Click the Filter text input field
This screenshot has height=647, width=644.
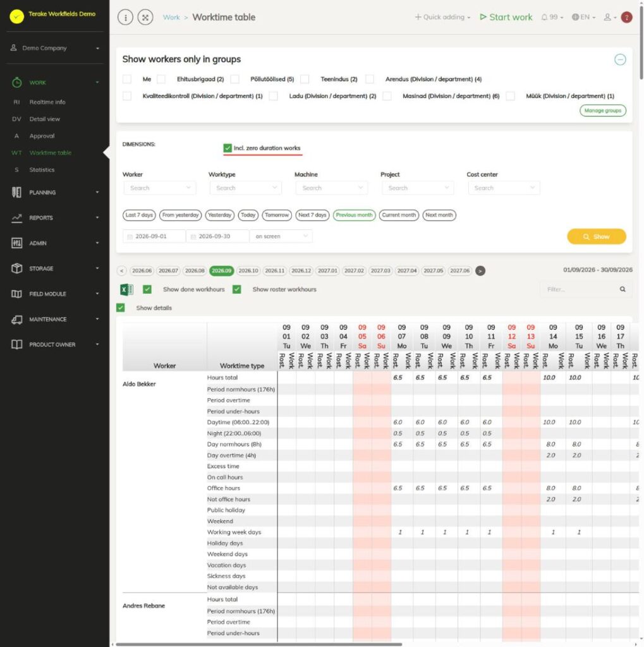(x=580, y=289)
